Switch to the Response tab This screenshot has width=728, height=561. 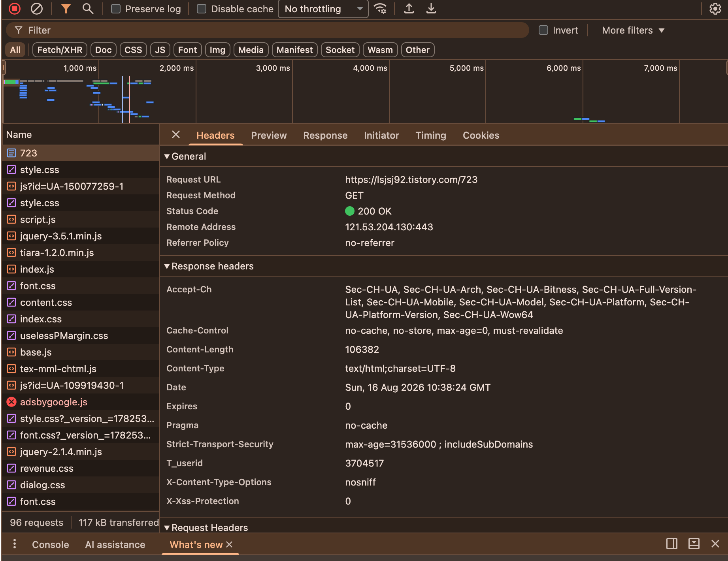click(x=325, y=135)
